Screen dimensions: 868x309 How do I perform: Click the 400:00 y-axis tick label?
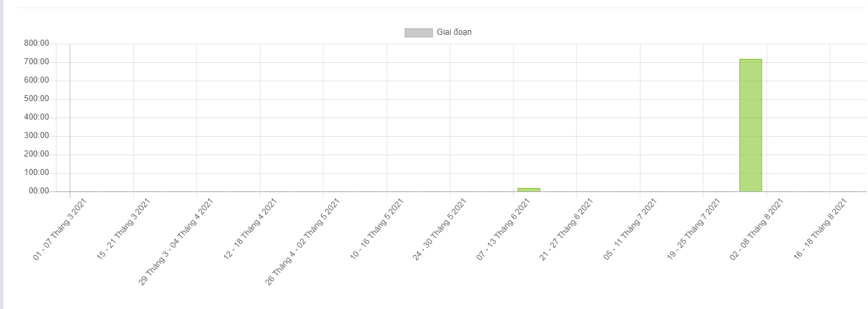click(36, 117)
